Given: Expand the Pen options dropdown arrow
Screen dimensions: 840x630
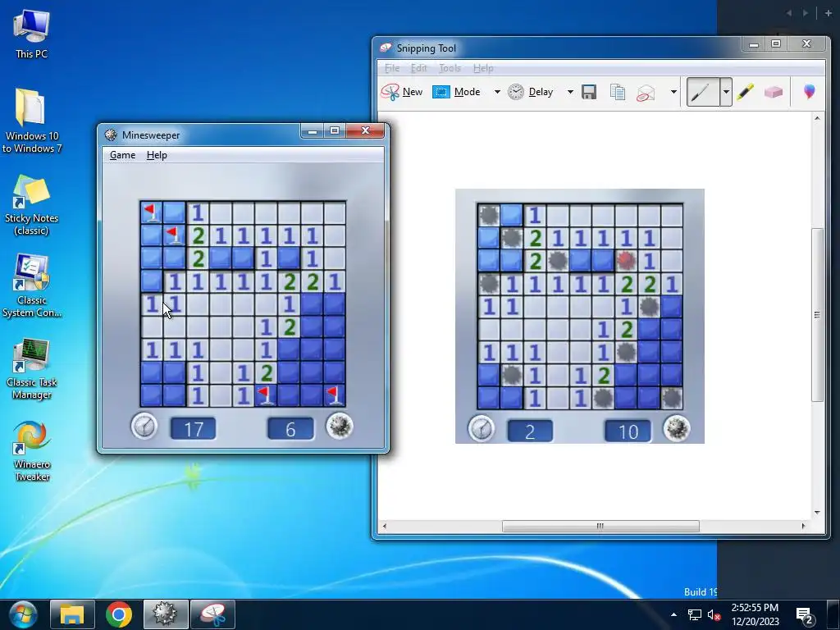Looking at the screenshot, I should [726, 92].
